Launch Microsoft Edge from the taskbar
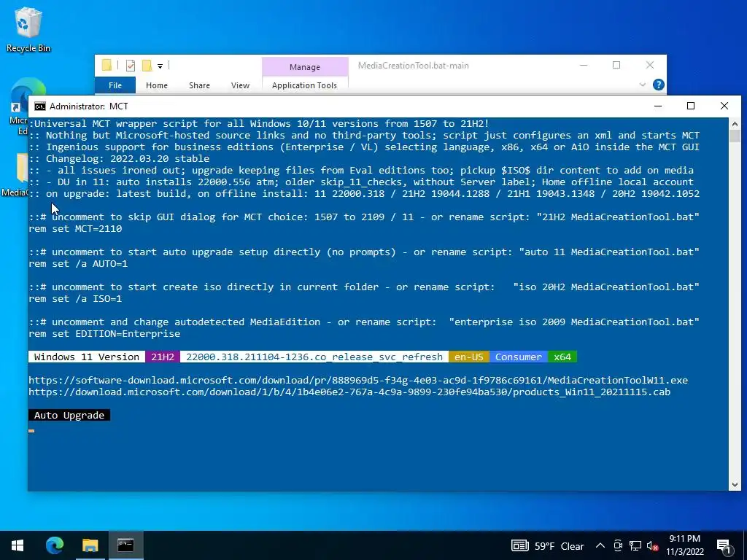 54,545
